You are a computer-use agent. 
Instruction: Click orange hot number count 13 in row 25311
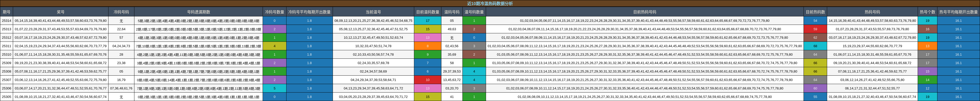pos(927,46)
